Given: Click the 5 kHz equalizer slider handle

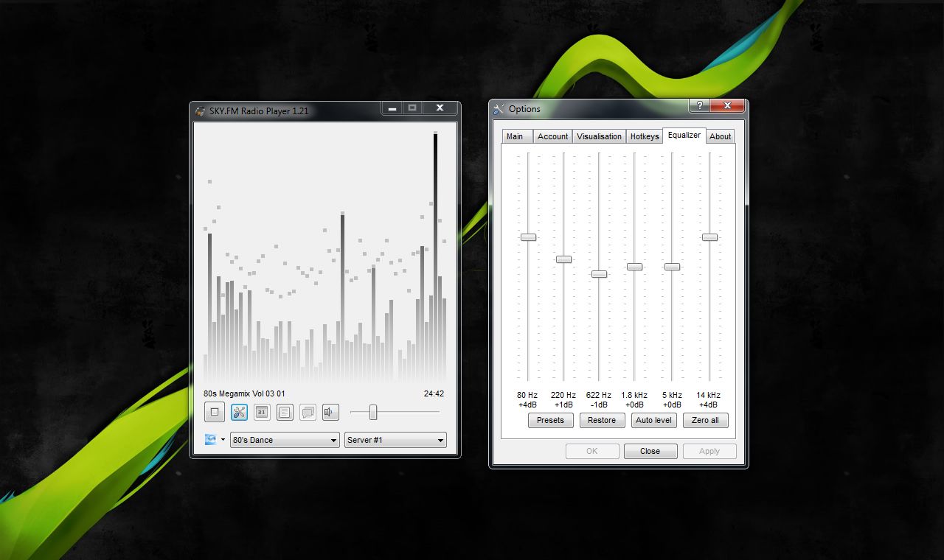Looking at the screenshot, I should tap(672, 267).
